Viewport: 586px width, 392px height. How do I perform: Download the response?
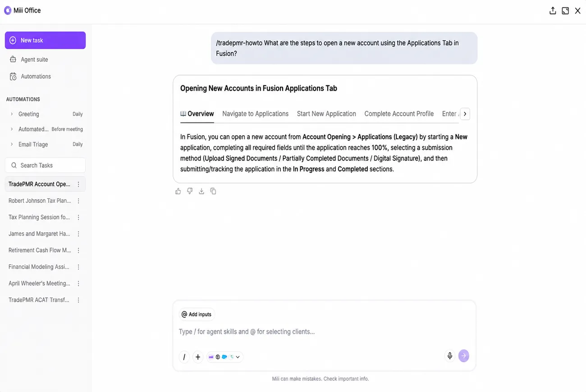[201, 191]
